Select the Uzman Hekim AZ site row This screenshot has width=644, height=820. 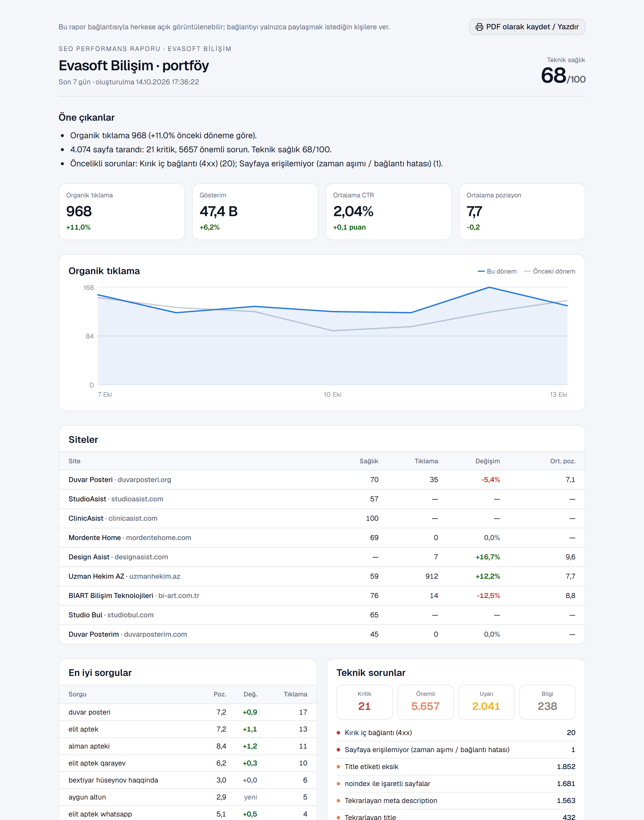click(x=322, y=576)
